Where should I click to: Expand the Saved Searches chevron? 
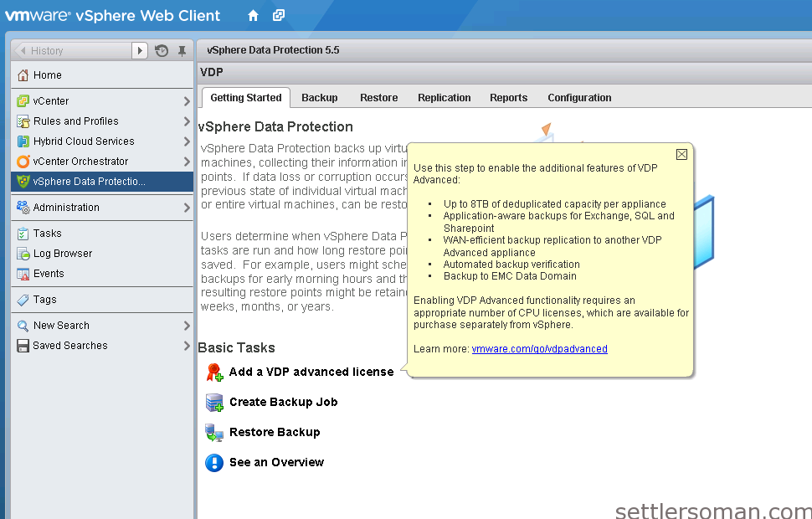[x=187, y=346]
